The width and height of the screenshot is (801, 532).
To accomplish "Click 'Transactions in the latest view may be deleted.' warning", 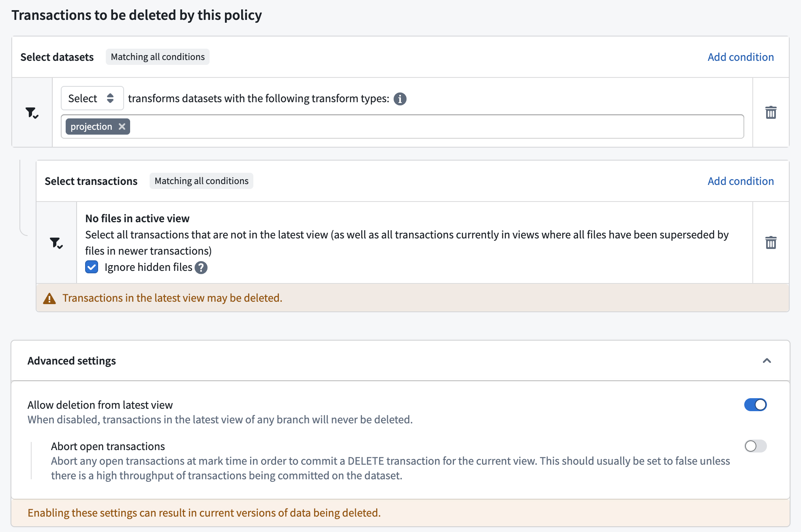I will pyautogui.click(x=172, y=298).
